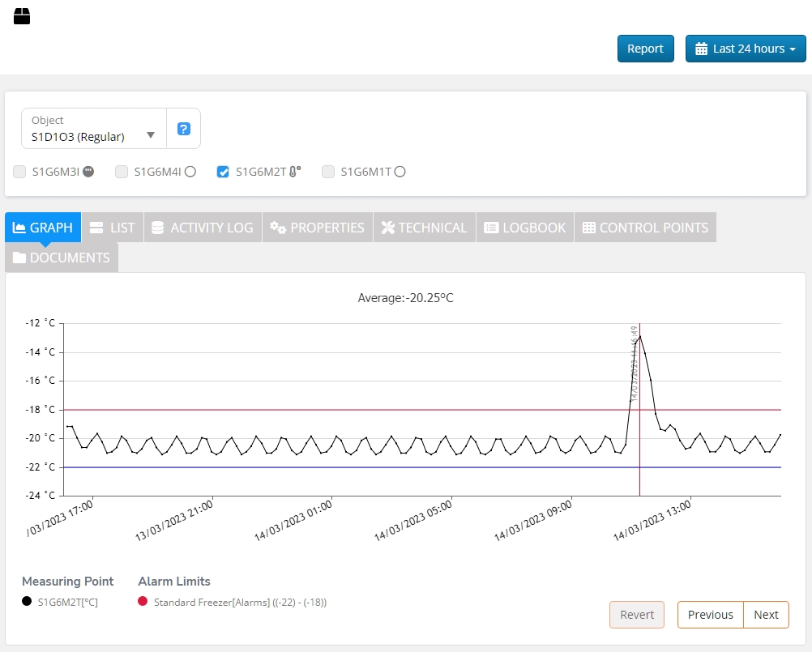Enable the S1G6M3I checkbox
812x652 pixels.
pos(19,172)
